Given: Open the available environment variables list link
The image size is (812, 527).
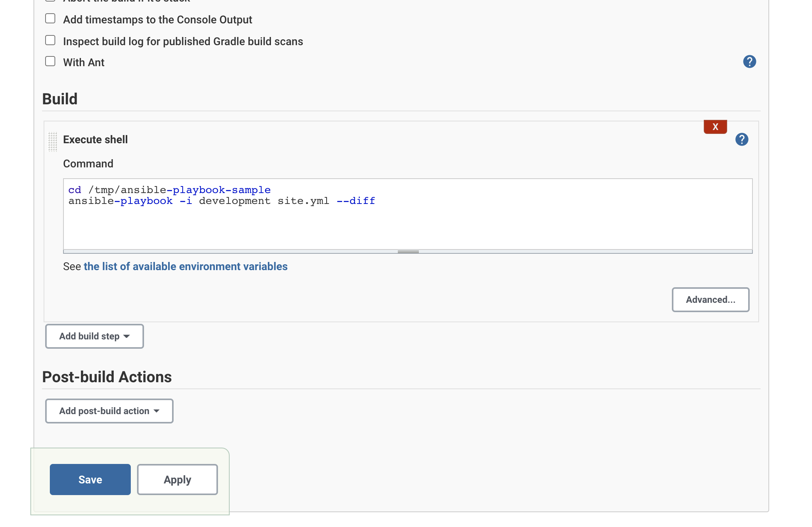Looking at the screenshot, I should pos(185,267).
